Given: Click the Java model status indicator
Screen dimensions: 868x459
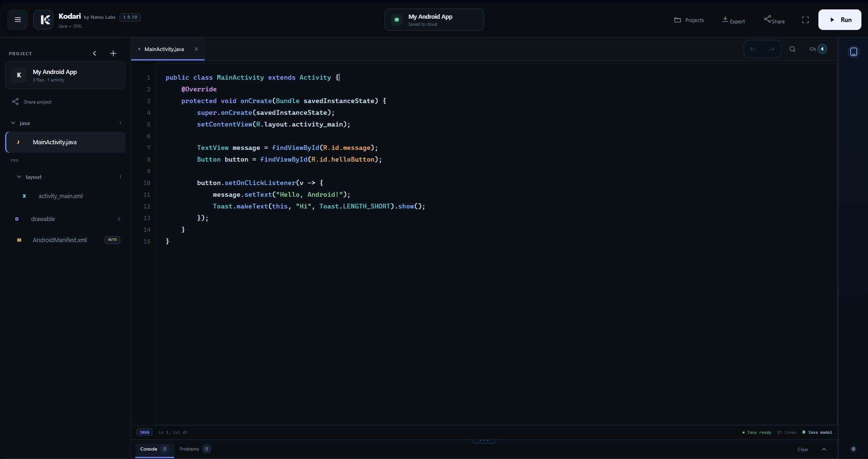Looking at the screenshot, I should click(x=817, y=432).
